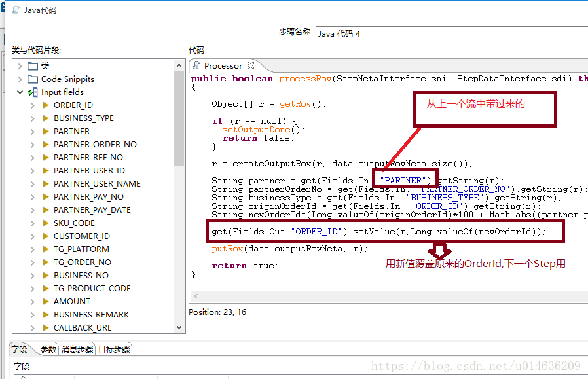Click the AMOUNT field arrow icon
This screenshot has height=379, width=588.
46,302
